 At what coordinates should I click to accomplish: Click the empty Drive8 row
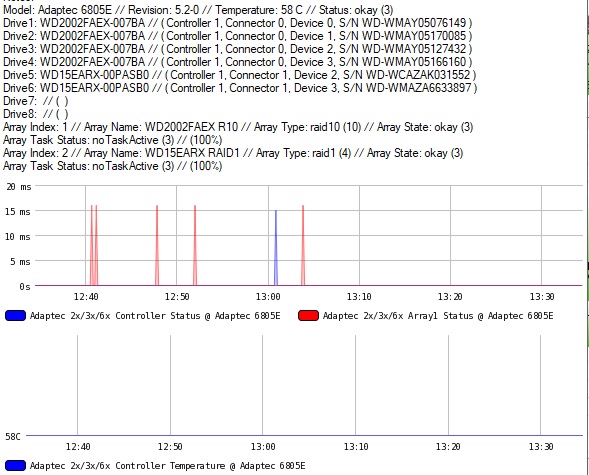[36, 114]
